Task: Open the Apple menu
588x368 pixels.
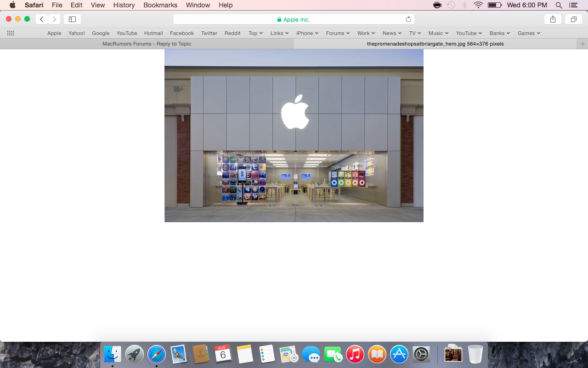Action: [12, 5]
